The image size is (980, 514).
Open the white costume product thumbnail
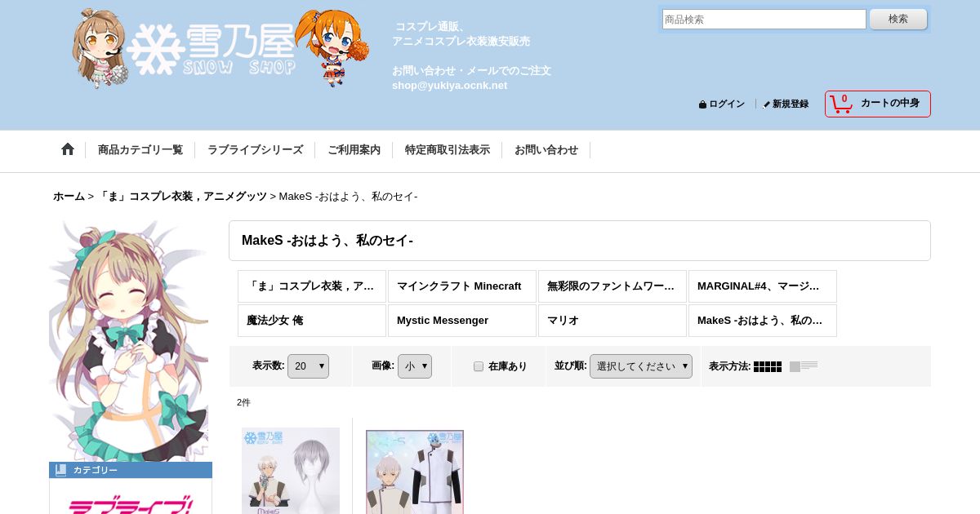pyautogui.click(x=415, y=472)
